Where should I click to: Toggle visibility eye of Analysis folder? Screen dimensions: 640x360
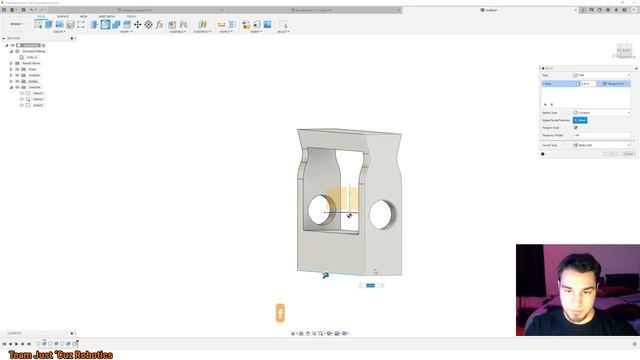17,75
